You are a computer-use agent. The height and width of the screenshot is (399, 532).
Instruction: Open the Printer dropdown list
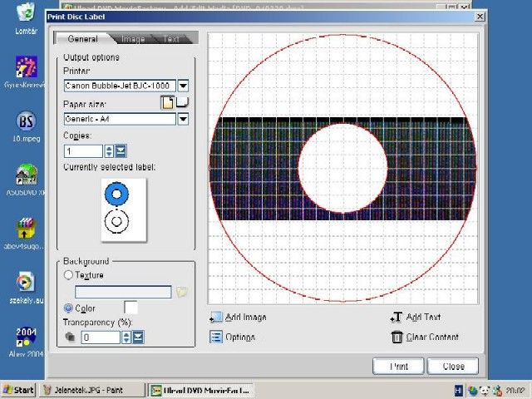coord(183,85)
